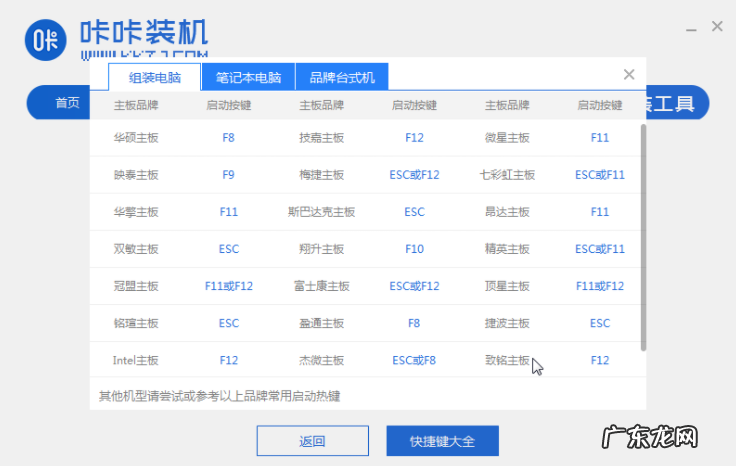This screenshot has height=466, width=736.
Task: Select the 梅捷主板 cell
Action: point(322,175)
